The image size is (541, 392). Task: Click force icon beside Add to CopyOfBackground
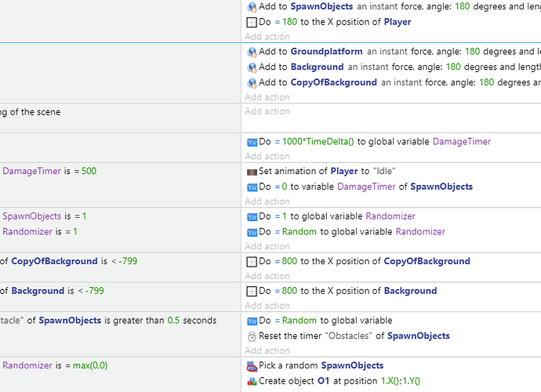coord(252,83)
